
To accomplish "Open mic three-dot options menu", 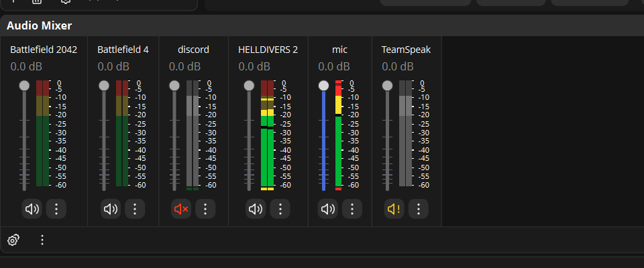I will pyautogui.click(x=352, y=209).
